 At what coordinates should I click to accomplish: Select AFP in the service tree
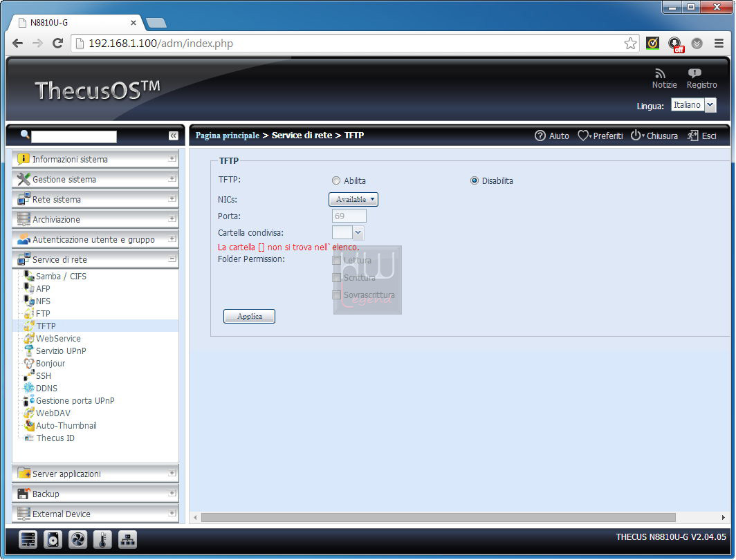pyautogui.click(x=43, y=288)
